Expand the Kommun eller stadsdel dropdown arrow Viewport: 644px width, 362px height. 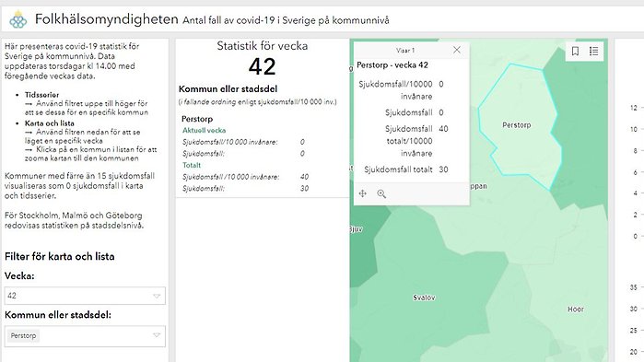point(157,335)
